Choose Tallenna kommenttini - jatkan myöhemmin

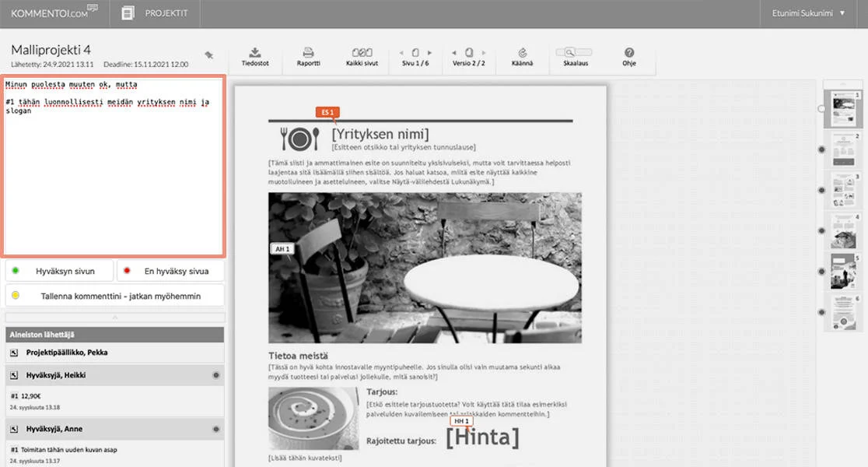point(115,296)
